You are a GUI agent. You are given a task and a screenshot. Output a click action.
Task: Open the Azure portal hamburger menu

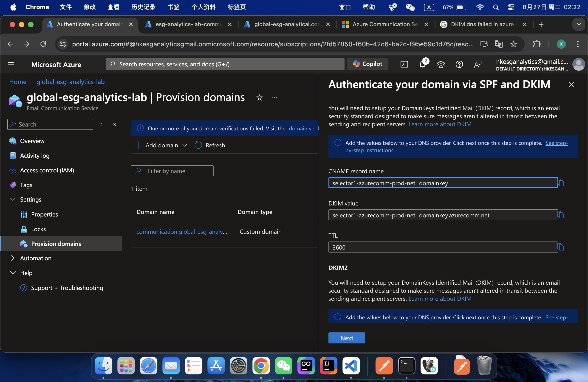(x=11, y=65)
